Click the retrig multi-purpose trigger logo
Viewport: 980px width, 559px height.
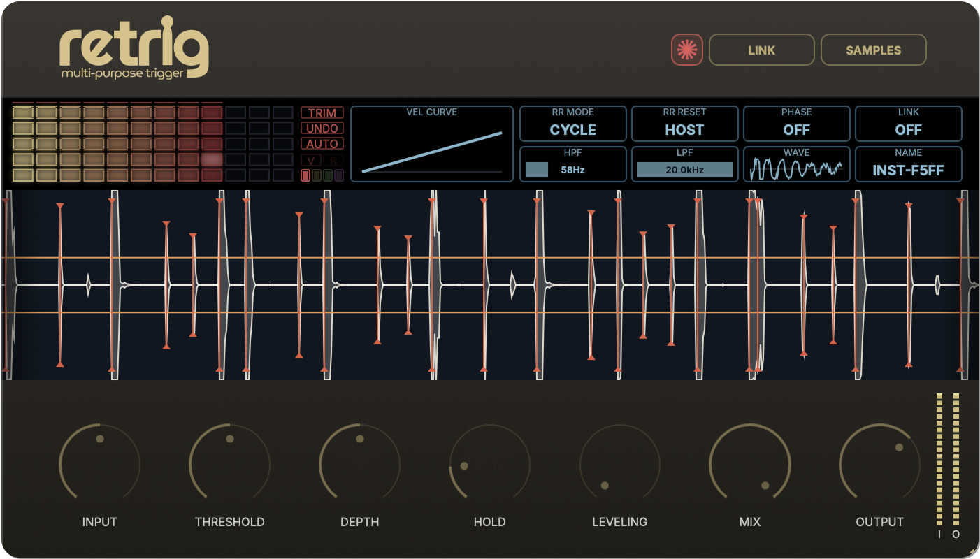tap(134, 48)
